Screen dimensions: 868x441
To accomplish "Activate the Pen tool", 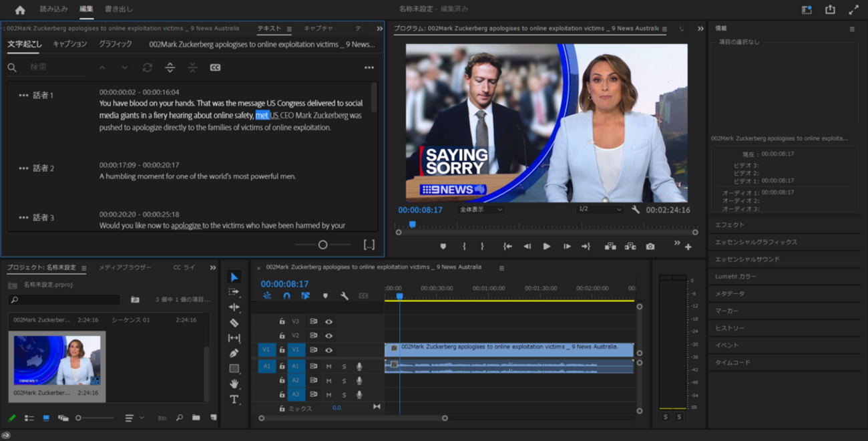I will pos(234,353).
